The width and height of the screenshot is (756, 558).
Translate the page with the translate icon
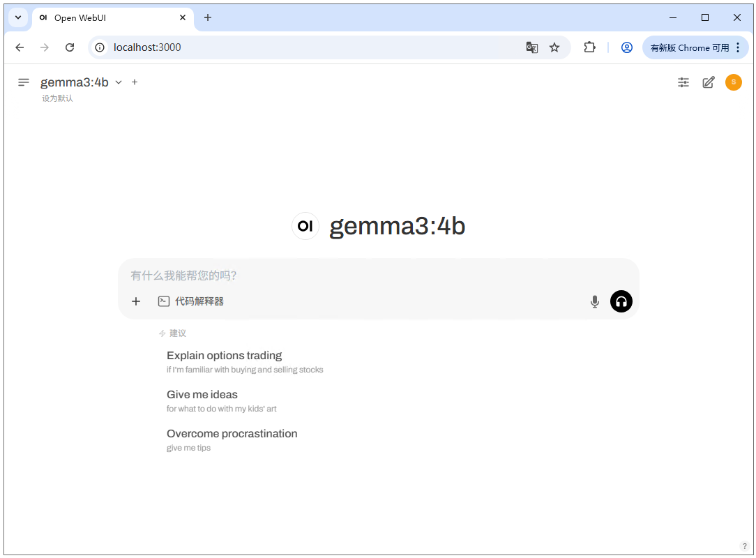click(x=532, y=47)
